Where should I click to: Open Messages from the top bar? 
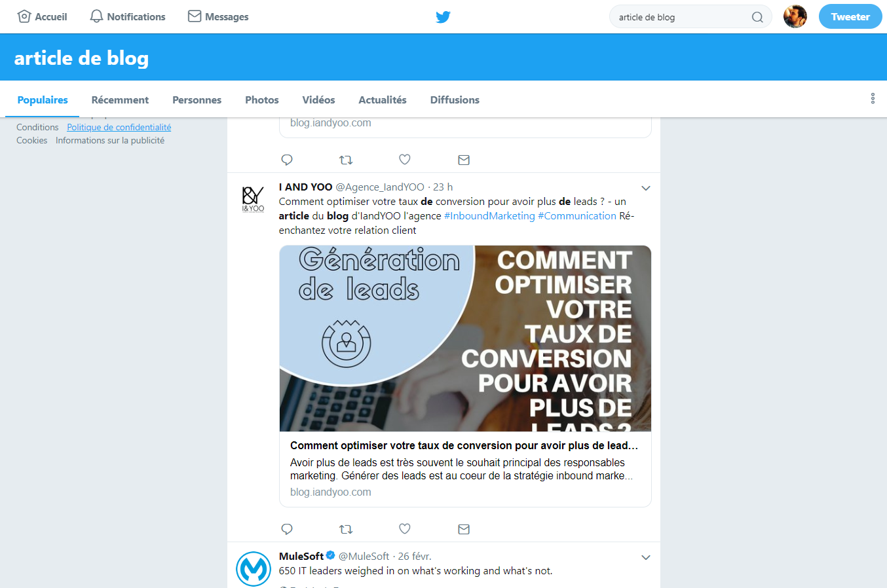coord(218,16)
